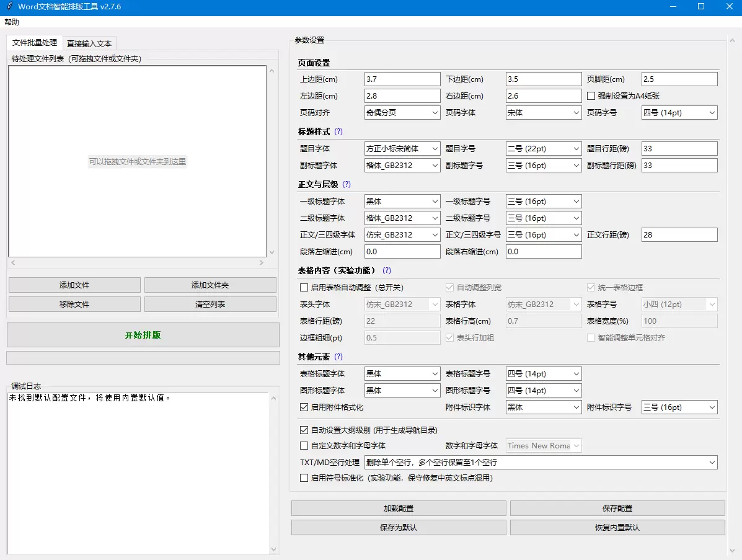Open 副标题字号 dropdown
The height and width of the screenshot is (560, 742).
coord(544,165)
